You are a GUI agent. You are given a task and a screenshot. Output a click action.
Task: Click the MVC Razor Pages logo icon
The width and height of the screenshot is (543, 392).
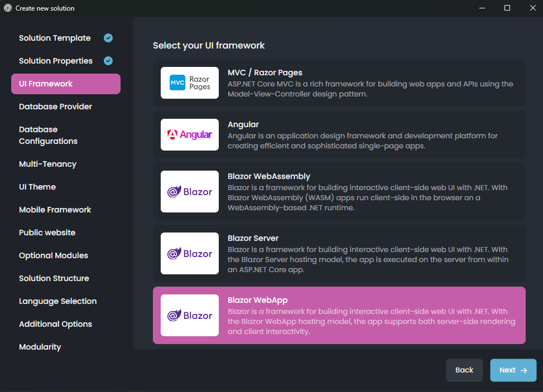pyautogui.click(x=189, y=83)
